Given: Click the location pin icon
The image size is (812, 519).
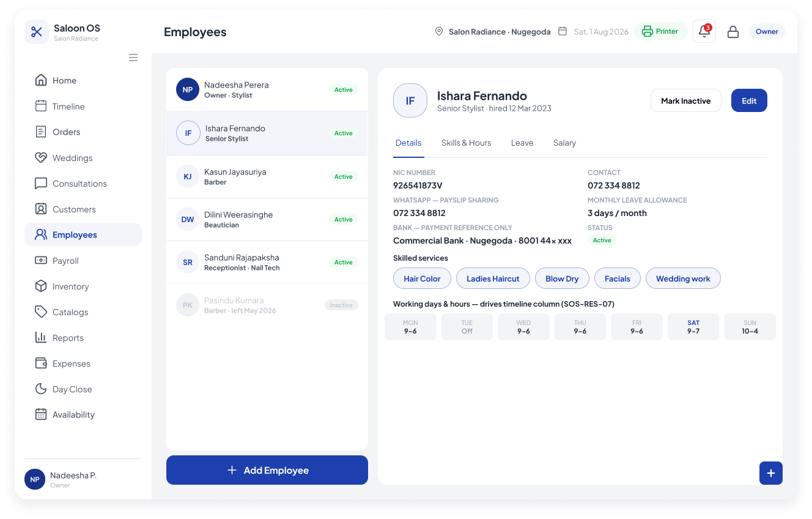Looking at the screenshot, I should 439,31.
